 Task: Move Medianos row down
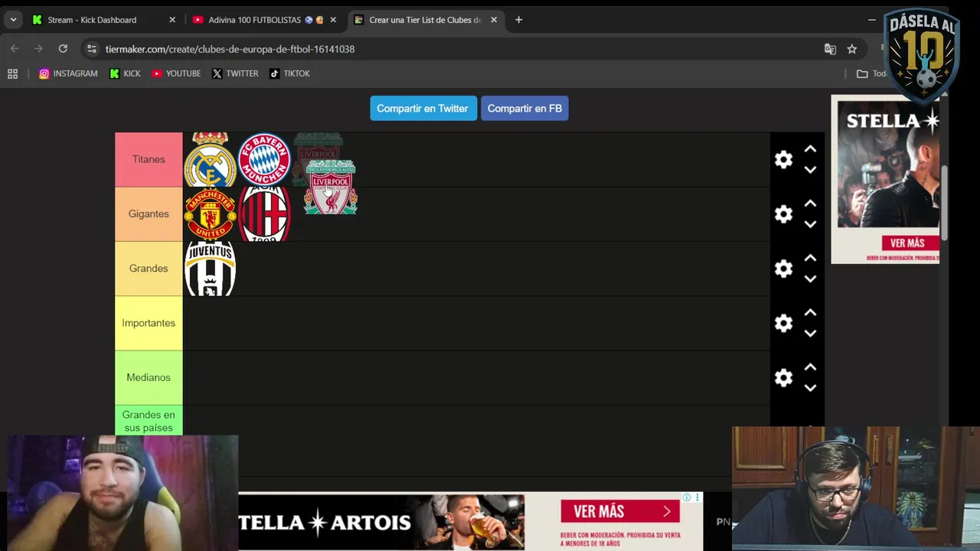810,388
